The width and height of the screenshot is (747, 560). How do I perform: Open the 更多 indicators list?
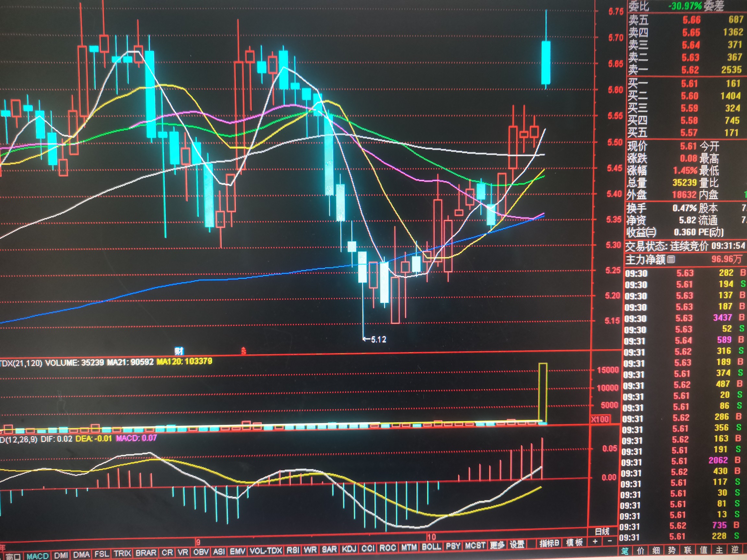pyautogui.click(x=497, y=545)
